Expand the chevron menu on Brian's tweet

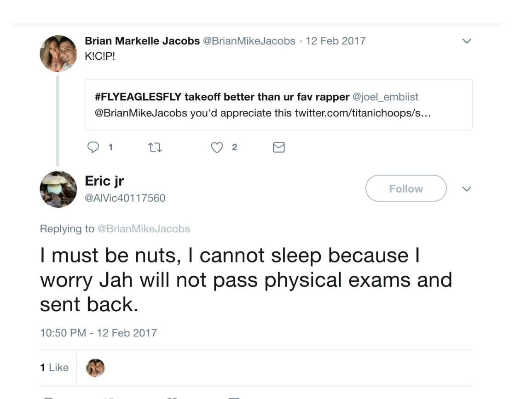point(467,41)
